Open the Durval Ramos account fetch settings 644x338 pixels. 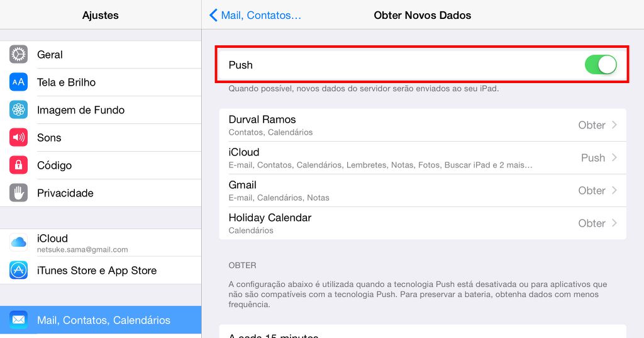(423, 125)
